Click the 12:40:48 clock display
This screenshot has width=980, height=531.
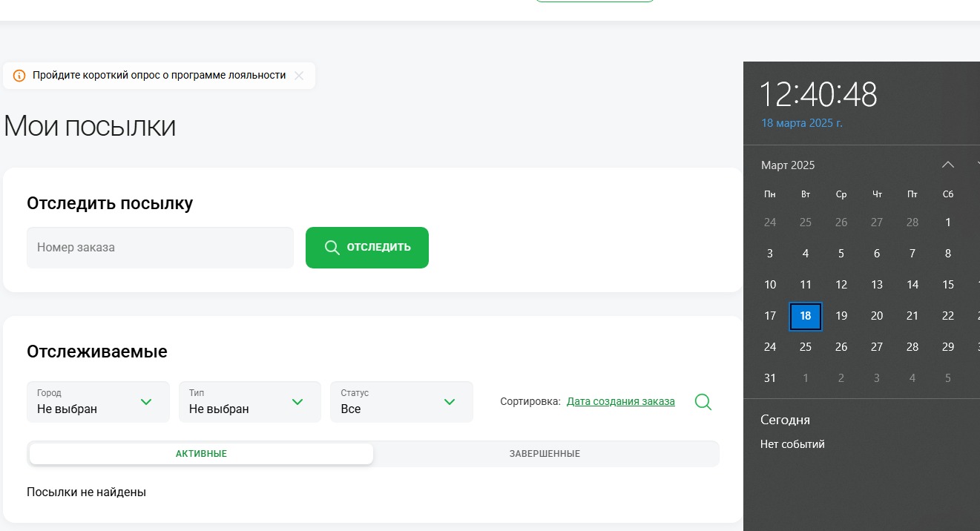pyautogui.click(x=818, y=95)
